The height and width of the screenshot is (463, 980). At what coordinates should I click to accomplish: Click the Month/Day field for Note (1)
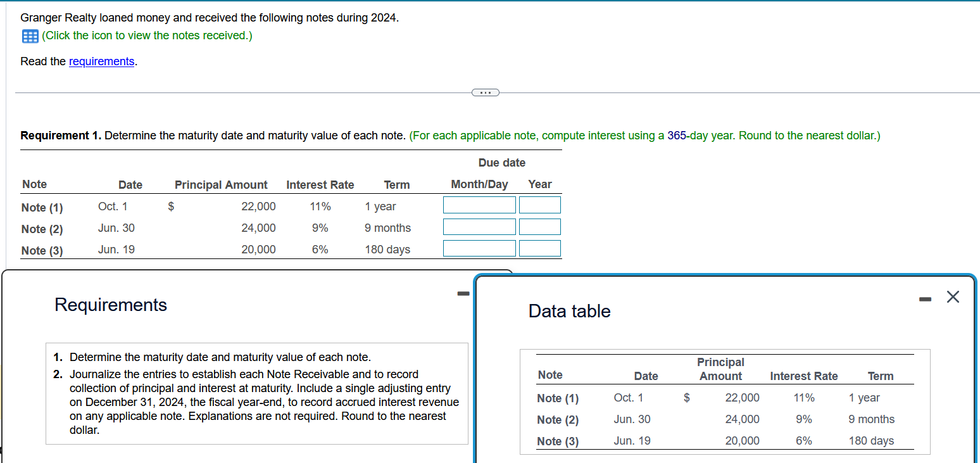(x=479, y=205)
